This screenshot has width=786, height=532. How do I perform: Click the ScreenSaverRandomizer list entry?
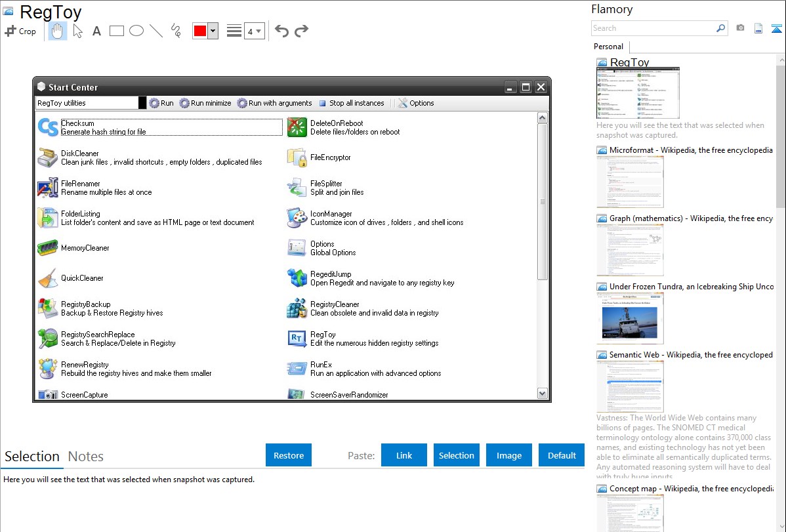350,395
